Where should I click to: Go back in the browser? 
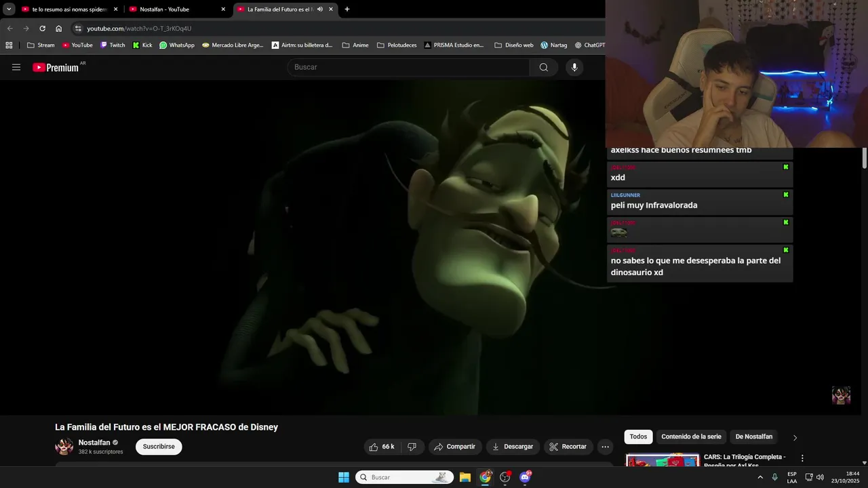(9, 28)
